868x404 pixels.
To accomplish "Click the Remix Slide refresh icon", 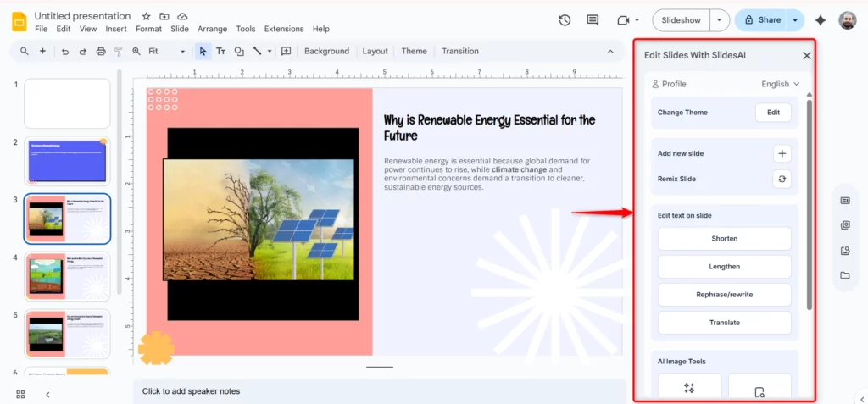I will [x=782, y=180].
